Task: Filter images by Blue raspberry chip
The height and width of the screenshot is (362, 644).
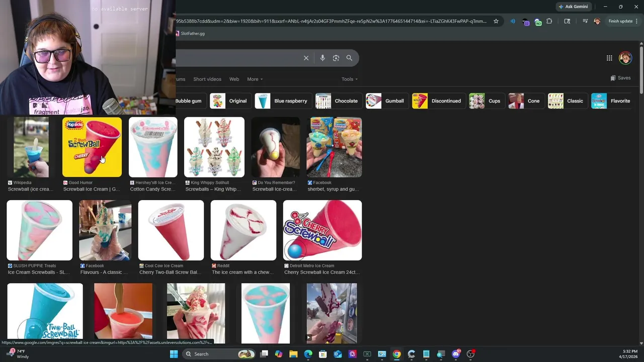Action: point(283,101)
